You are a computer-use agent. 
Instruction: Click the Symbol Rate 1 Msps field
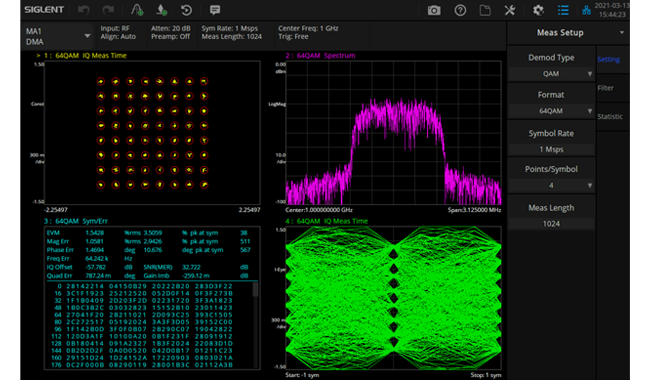[x=551, y=149]
